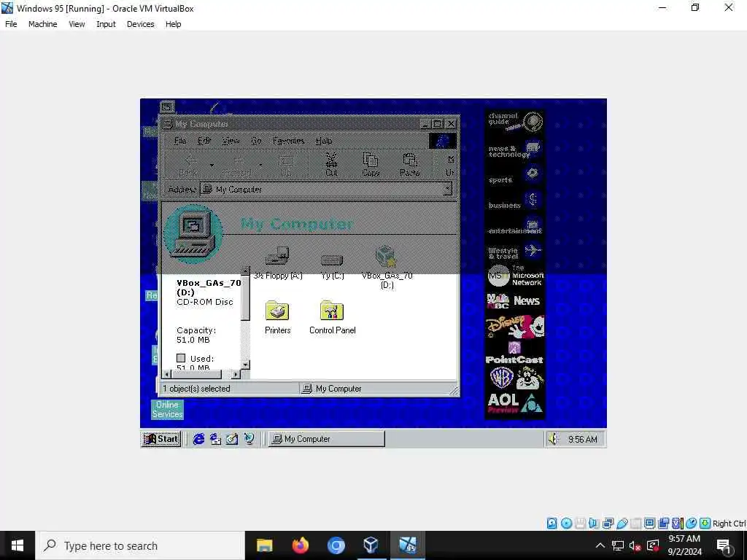
Task: Open the VirtualBox Input menu
Action: click(106, 24)
